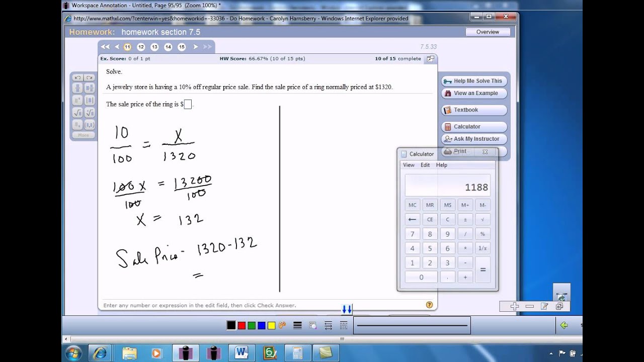The image size is (644, 362).
Task: Select the red pen color
Action: click(242, 325)
